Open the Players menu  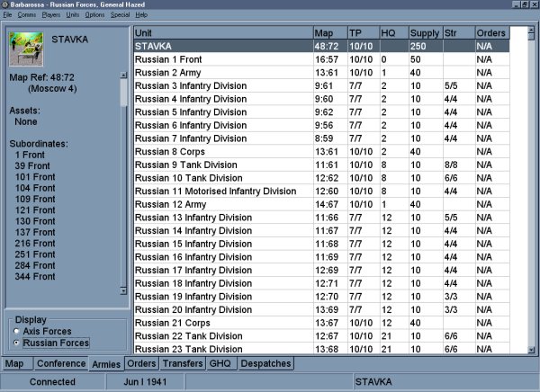[51, 14]
